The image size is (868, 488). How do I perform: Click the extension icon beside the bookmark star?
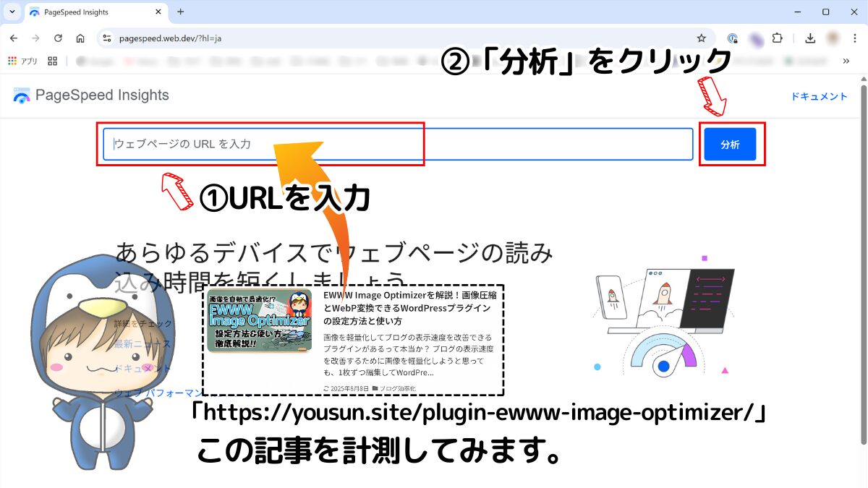733,38
